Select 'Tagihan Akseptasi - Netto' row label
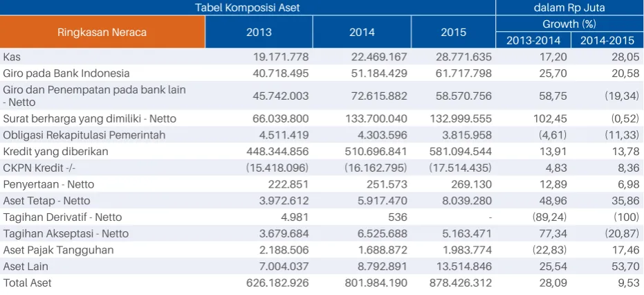The image size is (644, 295). pos(66,233)
